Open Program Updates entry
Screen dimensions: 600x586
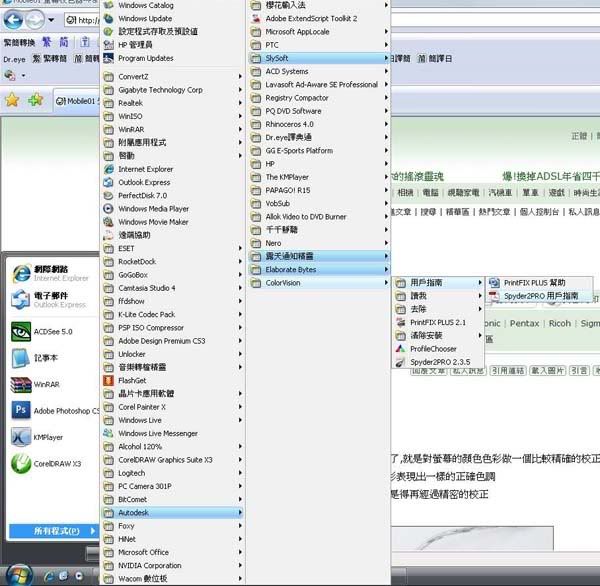point(173,58)
